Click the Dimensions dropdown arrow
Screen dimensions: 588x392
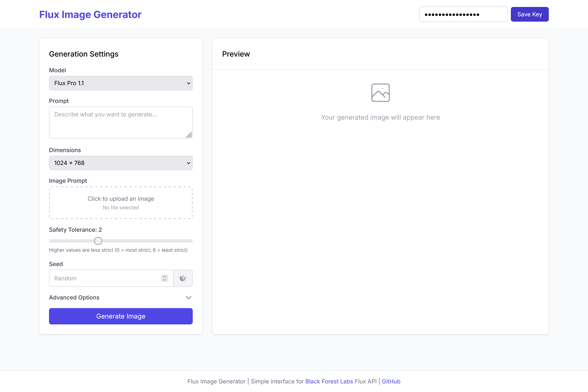tap(188, 163)
